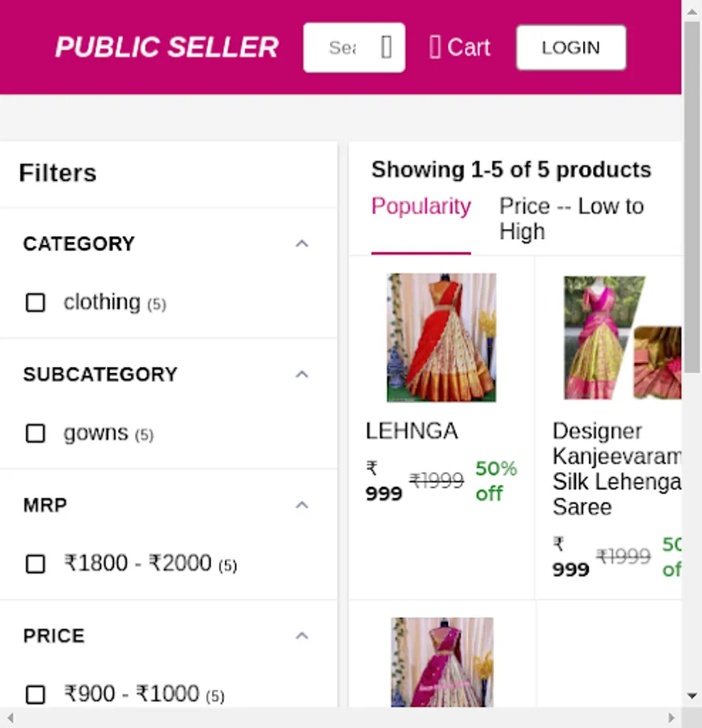
Task: Open the red LEHNGA product thumbnail
Action: (x=442, y=337)
